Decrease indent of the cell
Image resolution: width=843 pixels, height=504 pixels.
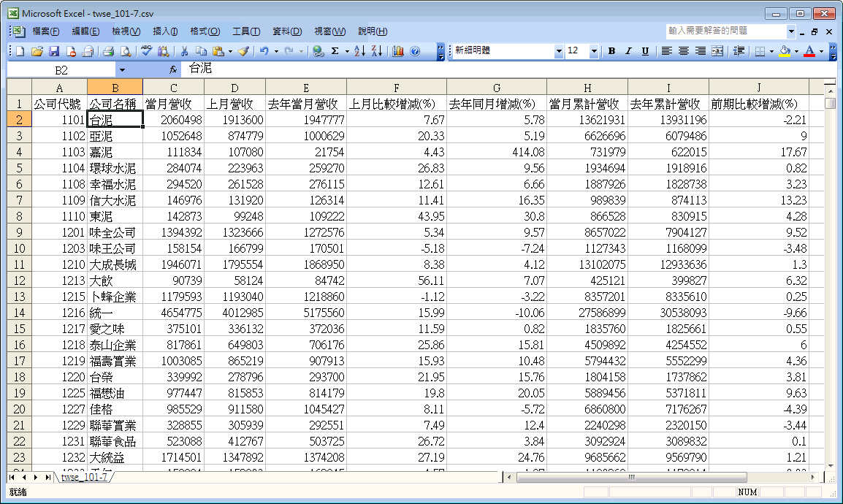[739, 51]
